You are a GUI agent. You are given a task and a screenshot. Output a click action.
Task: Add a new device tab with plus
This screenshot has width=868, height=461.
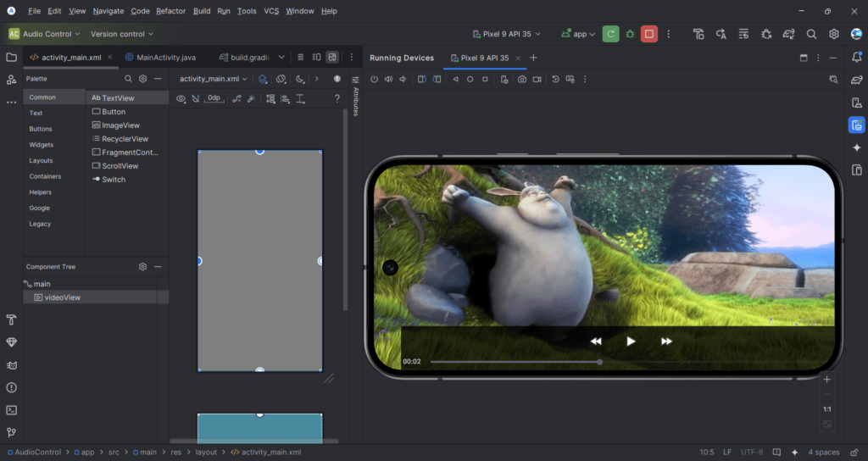[534, 58]
